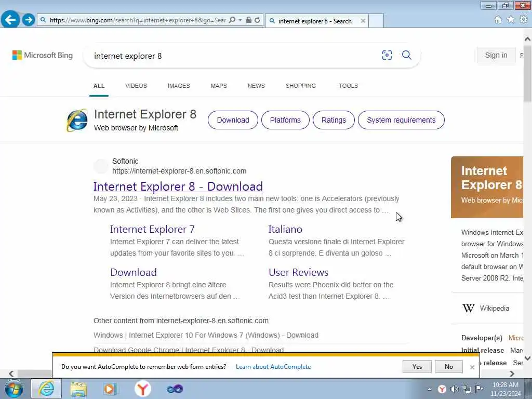Open the Tools gear icon
Viewport: 532px width, 399px height.
524,20
